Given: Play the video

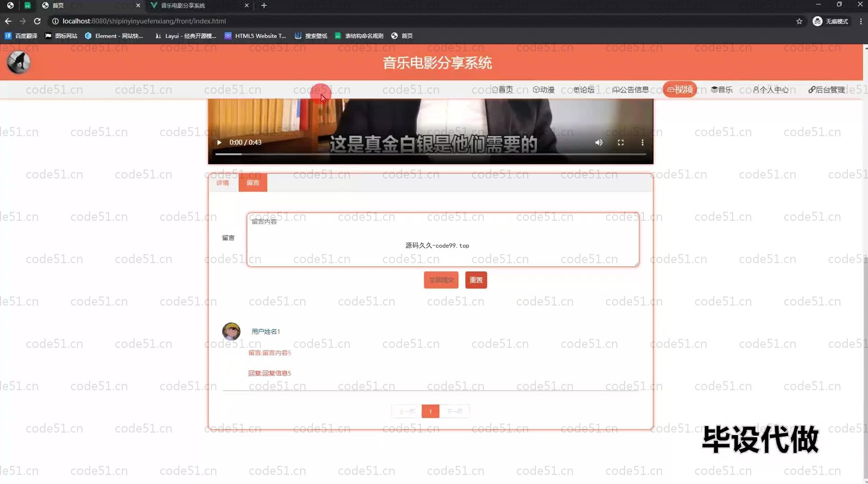Looking at the screenshot, I should click(x=219, y=143).
